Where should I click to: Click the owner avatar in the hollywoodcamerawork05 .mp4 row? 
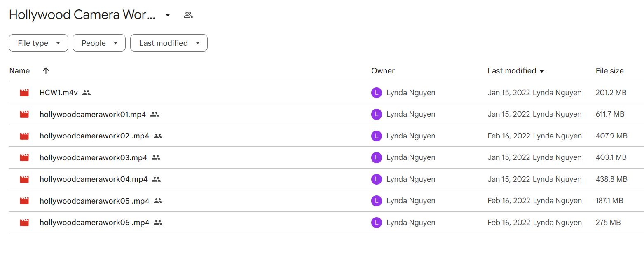pyautogui.click(x=377, y=201)
